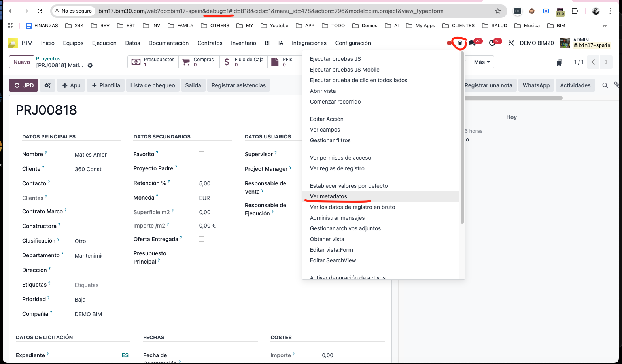Click the UPD button

[x=24, y=85]
